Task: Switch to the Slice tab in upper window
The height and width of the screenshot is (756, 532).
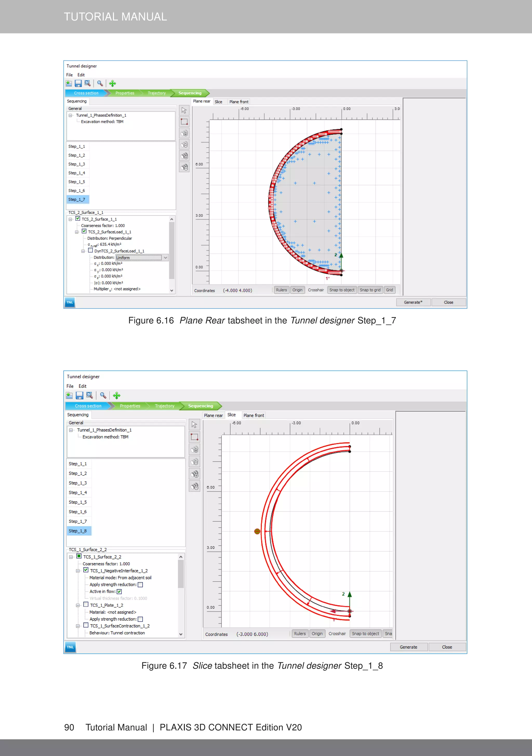Action: [x=218, y=102]
